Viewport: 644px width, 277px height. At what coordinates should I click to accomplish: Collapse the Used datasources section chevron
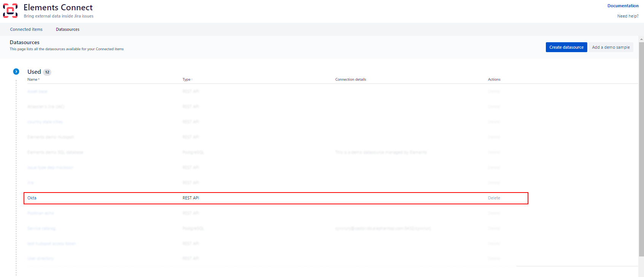click(x=16, y=72)
